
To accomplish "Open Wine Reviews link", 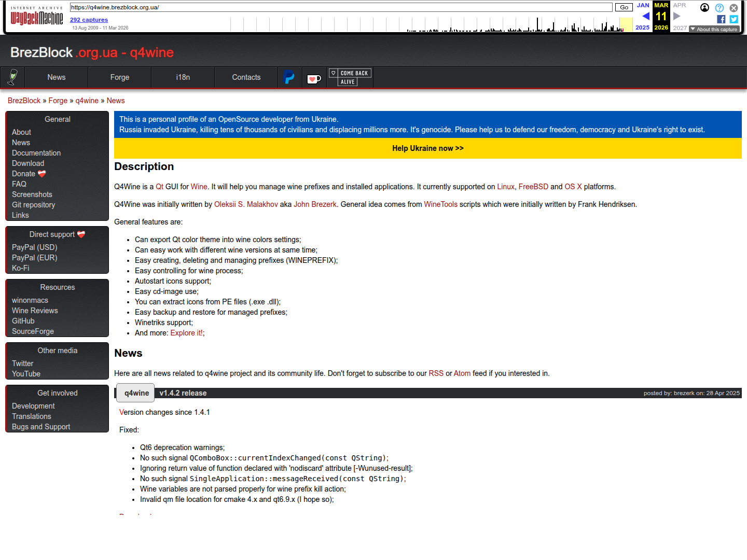I will 35,311.
